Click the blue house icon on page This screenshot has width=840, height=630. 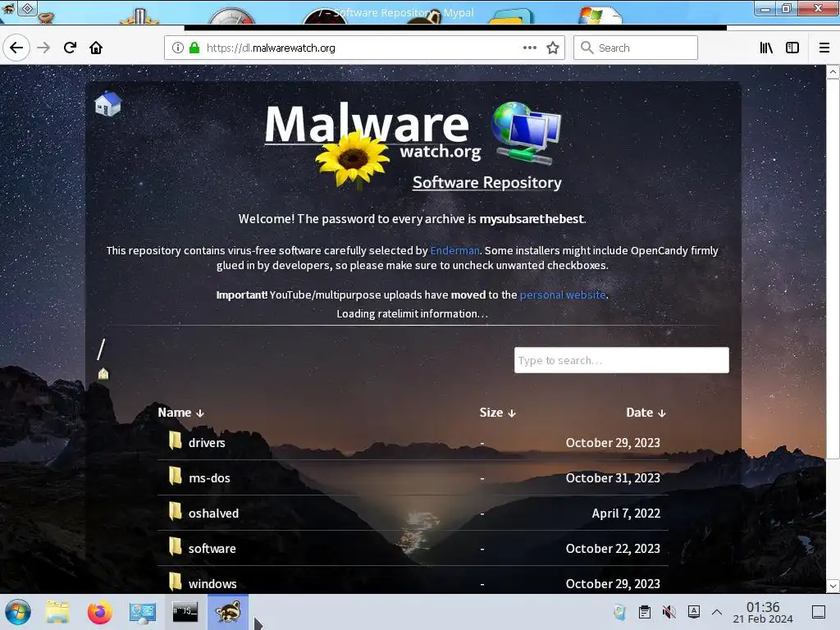tap(108, 103)
